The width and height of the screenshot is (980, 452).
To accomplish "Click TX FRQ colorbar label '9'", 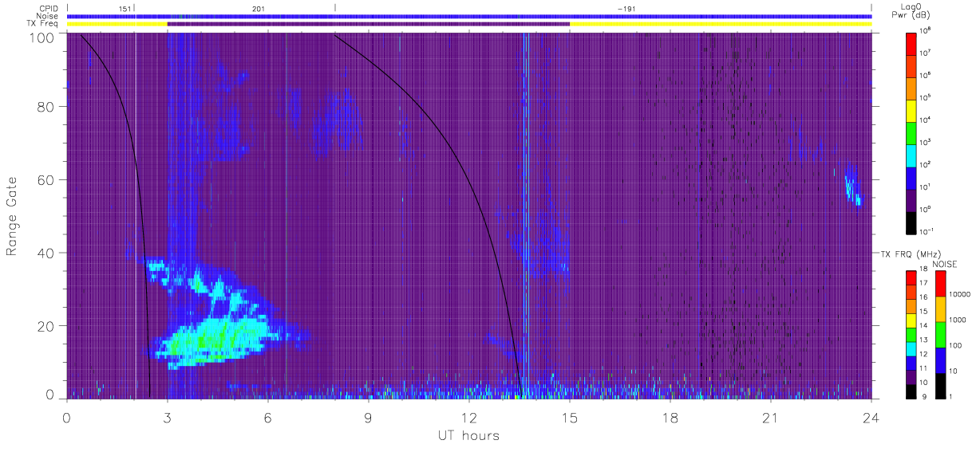I will click(x=923, y=397).
